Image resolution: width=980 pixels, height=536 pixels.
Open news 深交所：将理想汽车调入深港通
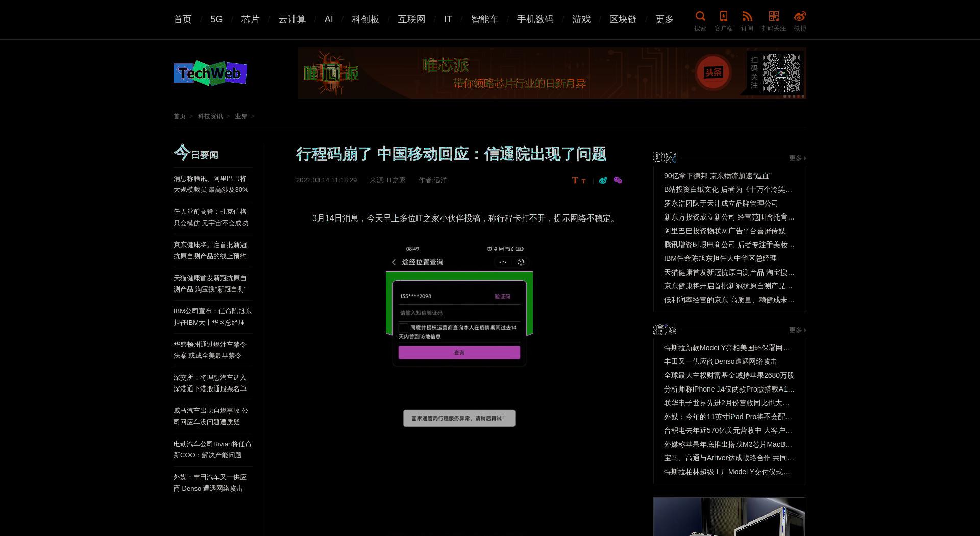(210, 383)
